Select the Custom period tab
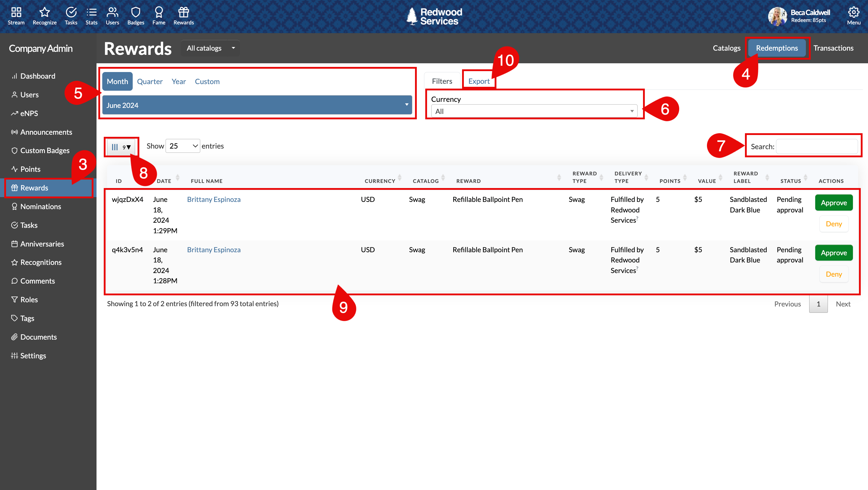 point(207,81)
